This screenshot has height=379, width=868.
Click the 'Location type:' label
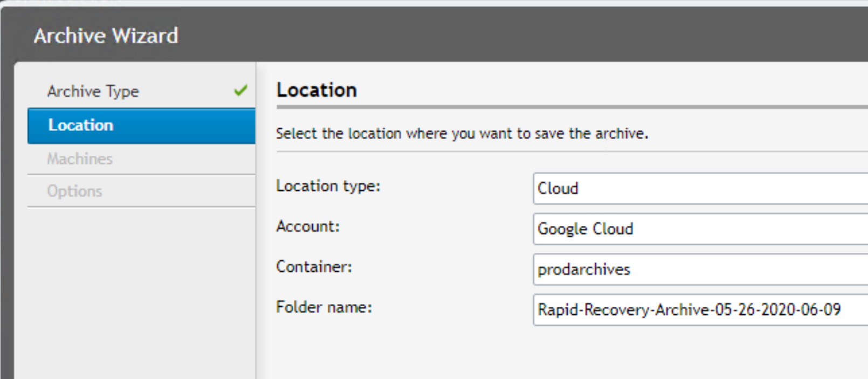[328, 186]
